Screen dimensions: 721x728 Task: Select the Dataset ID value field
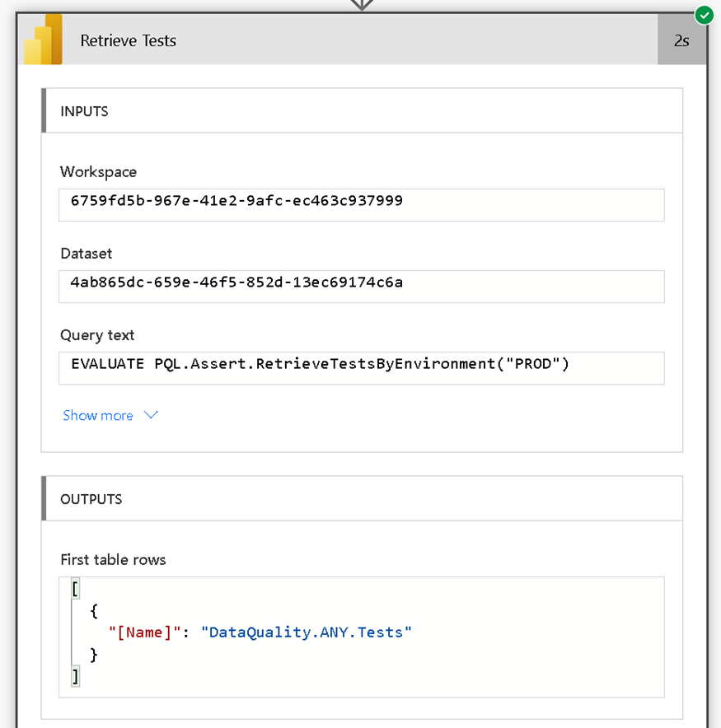point(362,287)
